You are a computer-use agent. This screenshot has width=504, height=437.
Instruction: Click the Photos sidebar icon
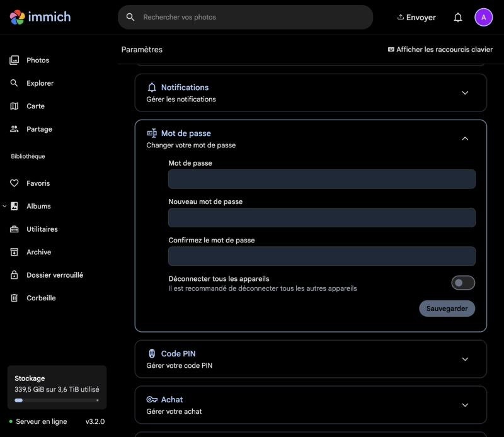[14, 60]
